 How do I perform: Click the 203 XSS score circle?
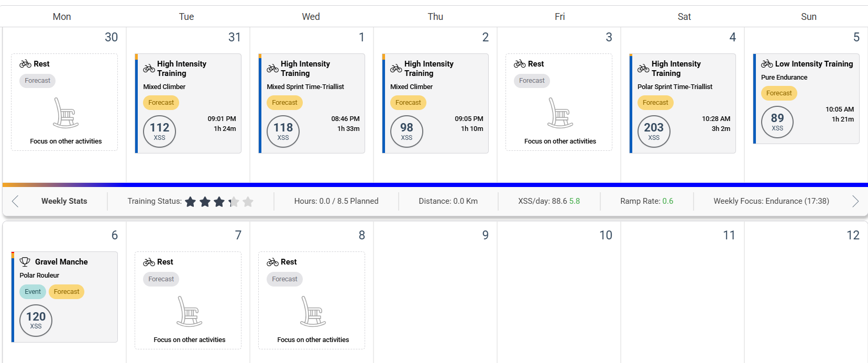coord(653,131)
